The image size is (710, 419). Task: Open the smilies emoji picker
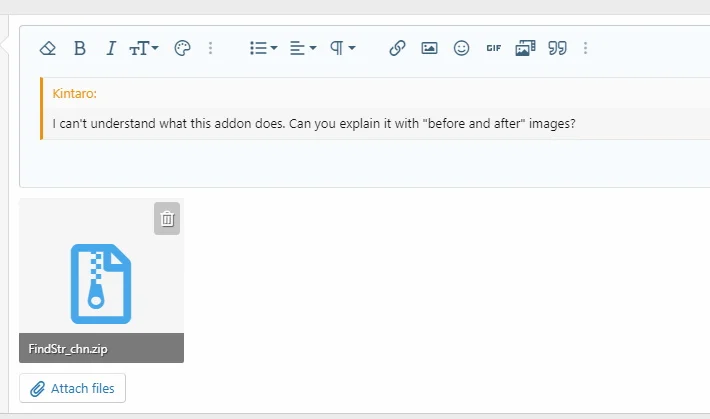461,48
